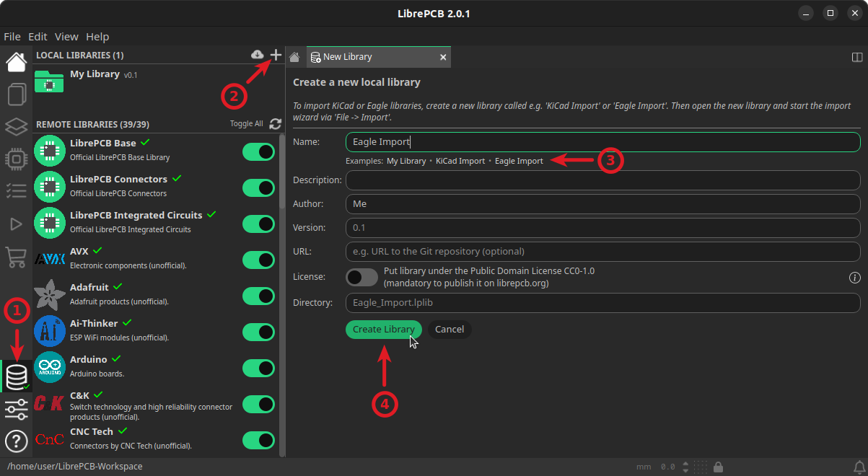Open the documents sidebar panel icon
Screen dimensions: 868x476
[x=16, y=94]
